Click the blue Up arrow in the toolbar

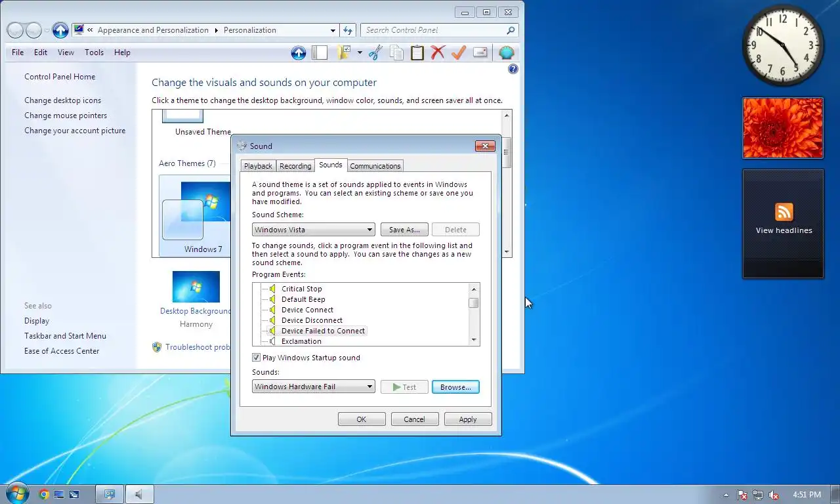[299, 53]
